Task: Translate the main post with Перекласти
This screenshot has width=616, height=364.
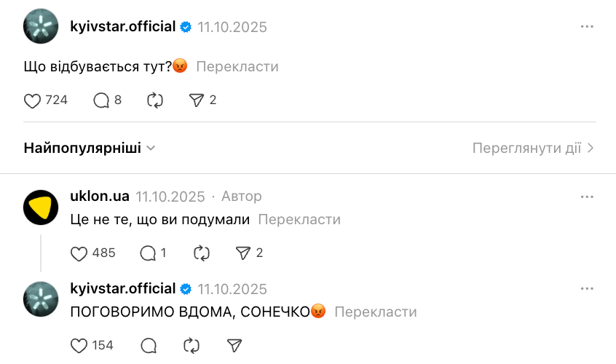Action: (237, 66)
